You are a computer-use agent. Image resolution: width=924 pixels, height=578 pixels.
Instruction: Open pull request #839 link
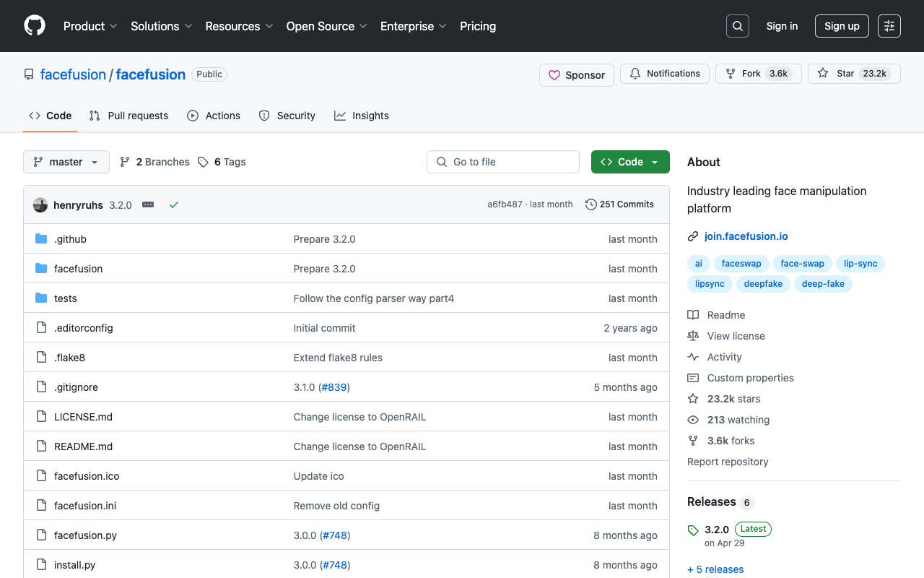pyautogui.click(x=334, y=387)
